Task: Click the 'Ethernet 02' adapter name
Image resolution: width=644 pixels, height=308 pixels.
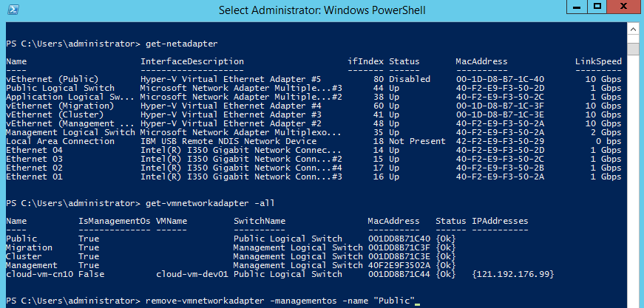Action: tap(34, 168)
